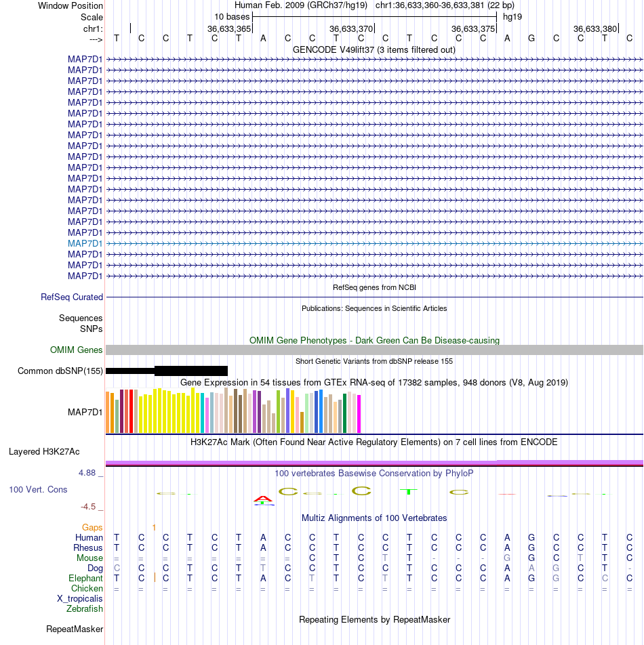Click the OMIM Genes track label
Image resolution: width=644 pixels, height=645 pixels.
[76, 350]
